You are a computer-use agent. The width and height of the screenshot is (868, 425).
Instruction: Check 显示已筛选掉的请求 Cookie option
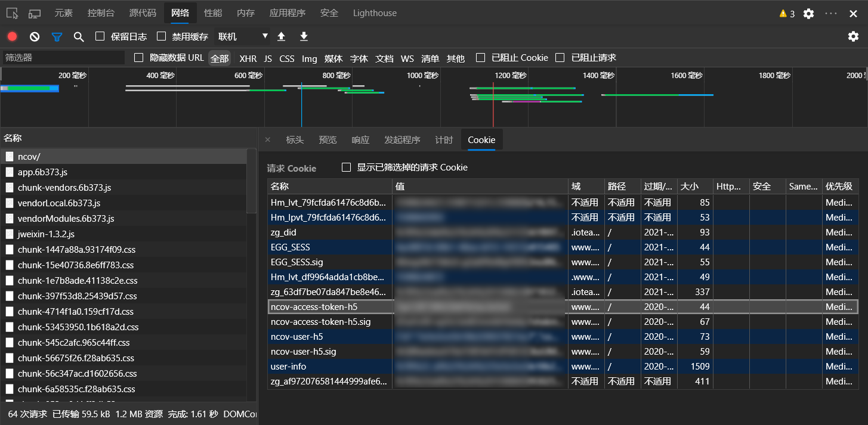(346, 167)
